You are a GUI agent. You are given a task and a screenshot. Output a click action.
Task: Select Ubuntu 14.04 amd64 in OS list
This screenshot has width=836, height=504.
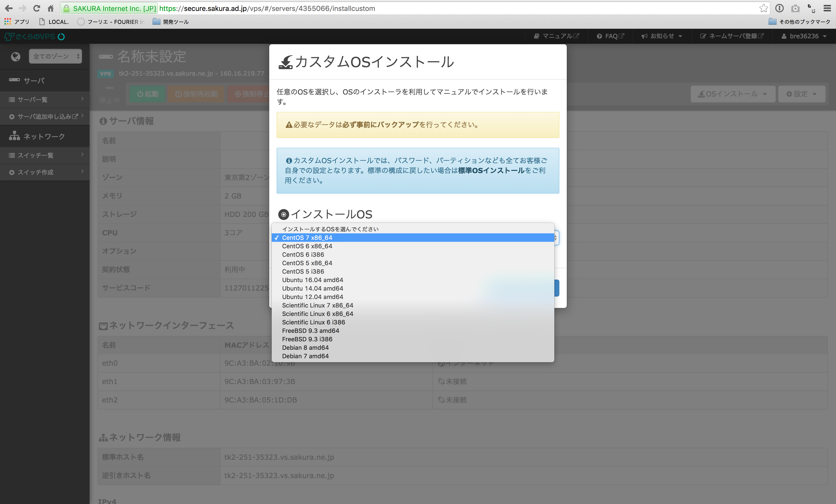point(413,288)
